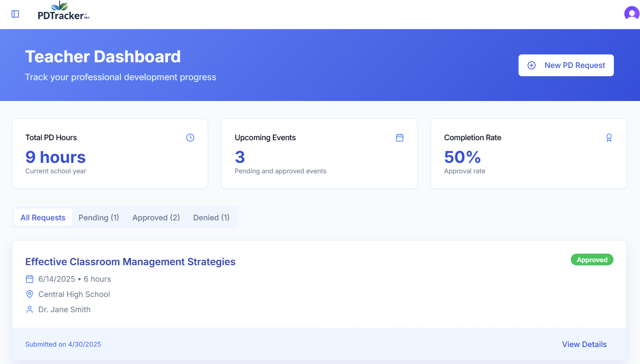Click the person icon next to Dr. Jane Smith

(x=30, y=309)
